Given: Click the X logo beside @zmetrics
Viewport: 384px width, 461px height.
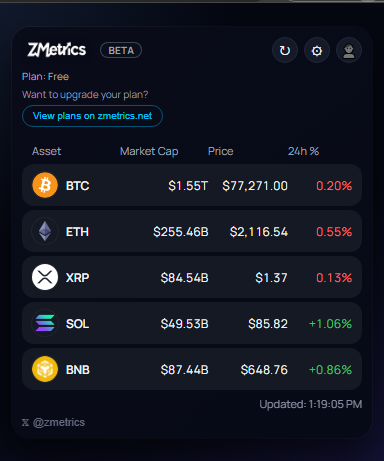Looking at the screenshot, I should point(25,423).
